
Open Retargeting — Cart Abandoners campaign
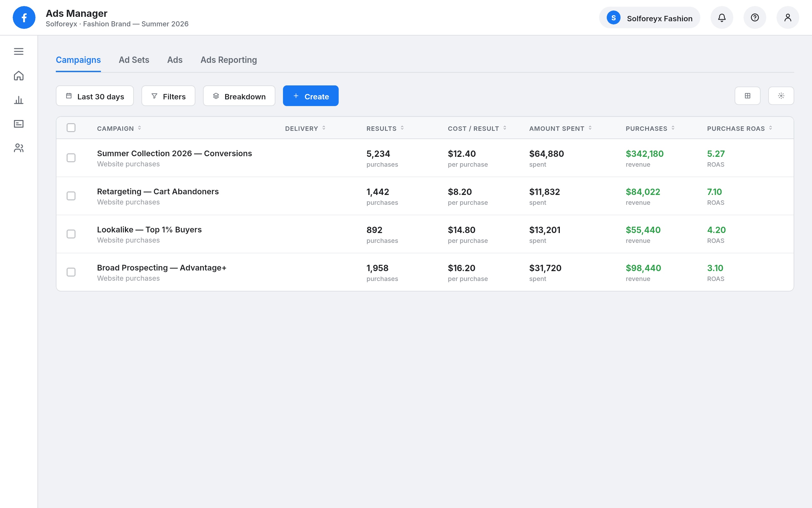158,191
